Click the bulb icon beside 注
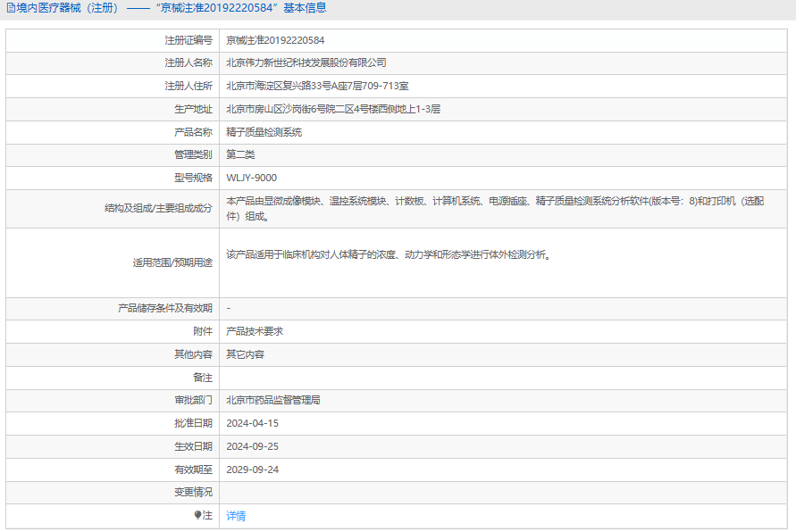Screen dimensions: 796x532 197,515
